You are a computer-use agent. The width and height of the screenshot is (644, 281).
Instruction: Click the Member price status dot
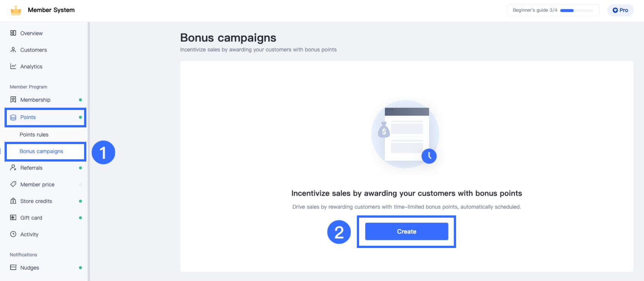(x=80, y=185)
